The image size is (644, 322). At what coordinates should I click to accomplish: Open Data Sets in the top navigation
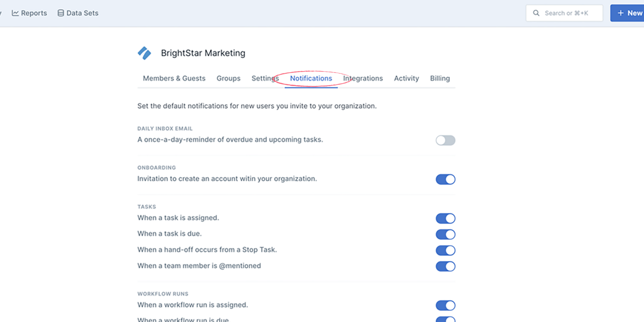pyautogui.click(x=78, y=13)
